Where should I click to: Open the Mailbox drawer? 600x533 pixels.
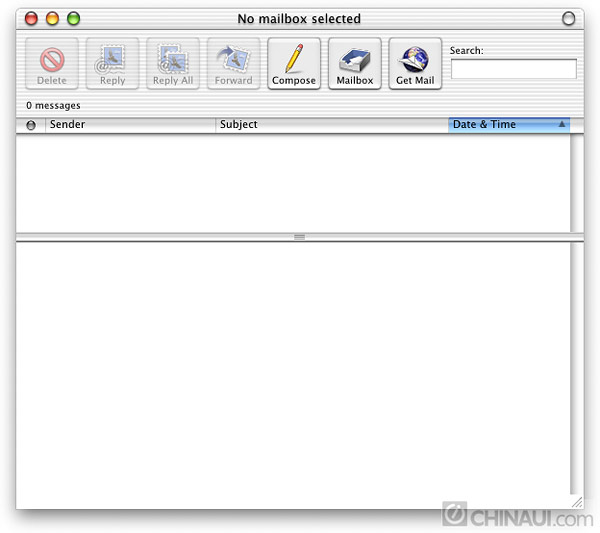354,64
